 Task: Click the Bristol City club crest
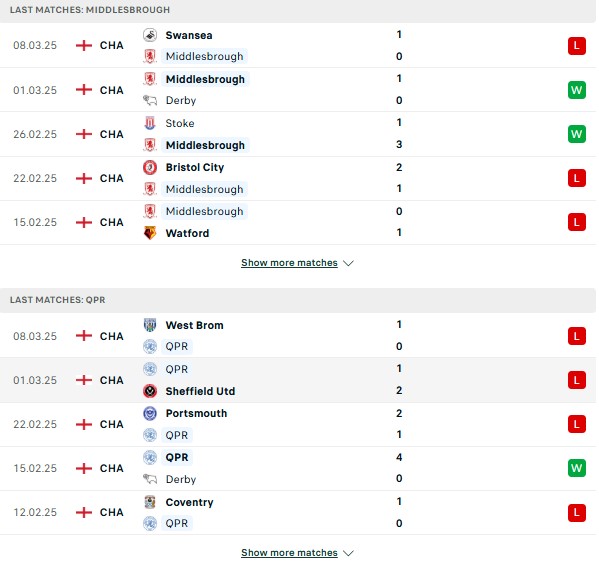pos(150,167)
